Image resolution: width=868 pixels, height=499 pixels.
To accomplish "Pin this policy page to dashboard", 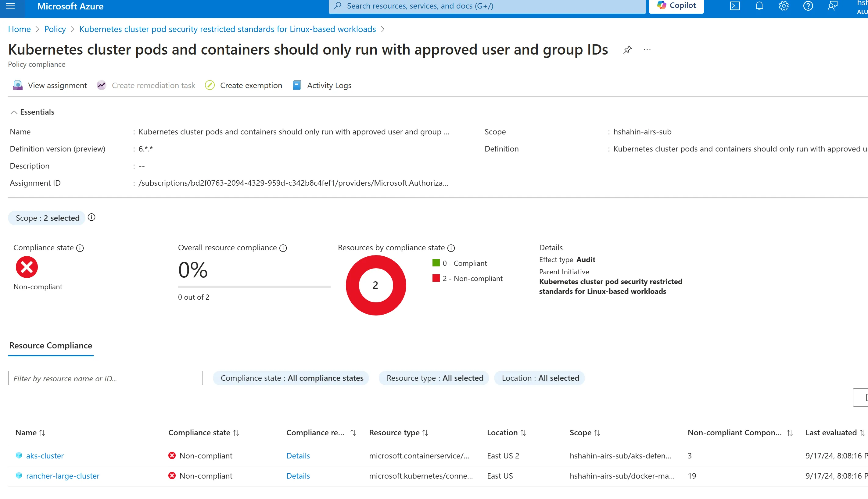I will (627, 50).
